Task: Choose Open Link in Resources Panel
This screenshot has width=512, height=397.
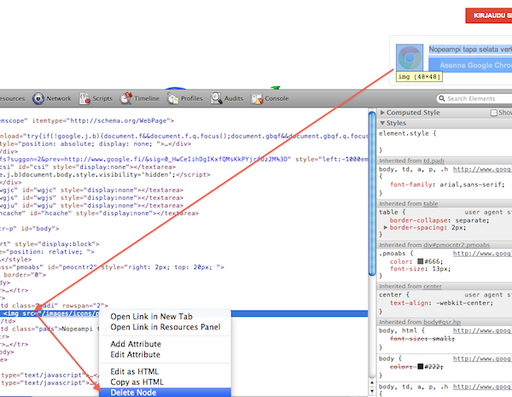Action: [x=165, y=327]
